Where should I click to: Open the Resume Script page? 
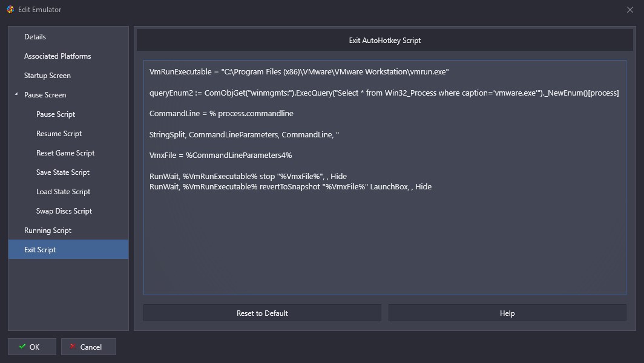pyautogui.click(x=59, y=134)
